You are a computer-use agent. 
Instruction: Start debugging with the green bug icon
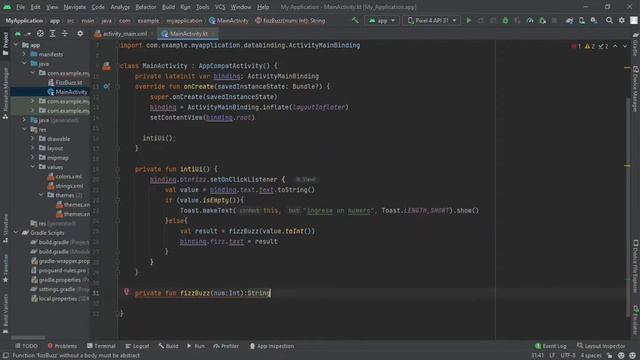[505, 20]
